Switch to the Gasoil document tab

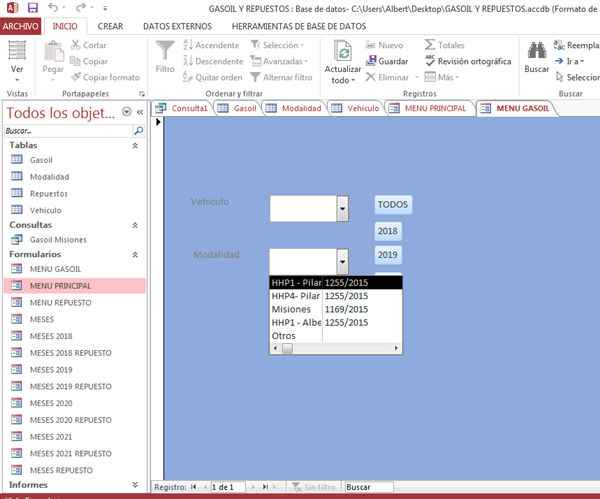[237, 108]
